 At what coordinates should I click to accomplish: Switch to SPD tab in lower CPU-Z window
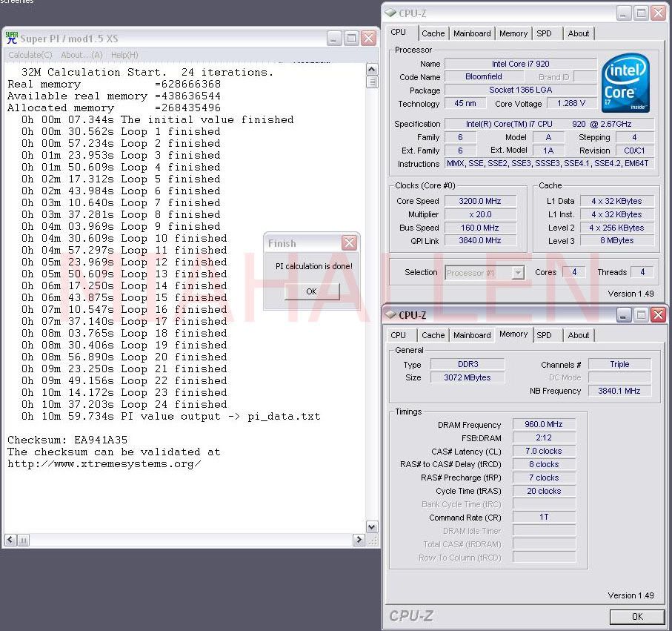pyautogui.click(x=545, y=335)
